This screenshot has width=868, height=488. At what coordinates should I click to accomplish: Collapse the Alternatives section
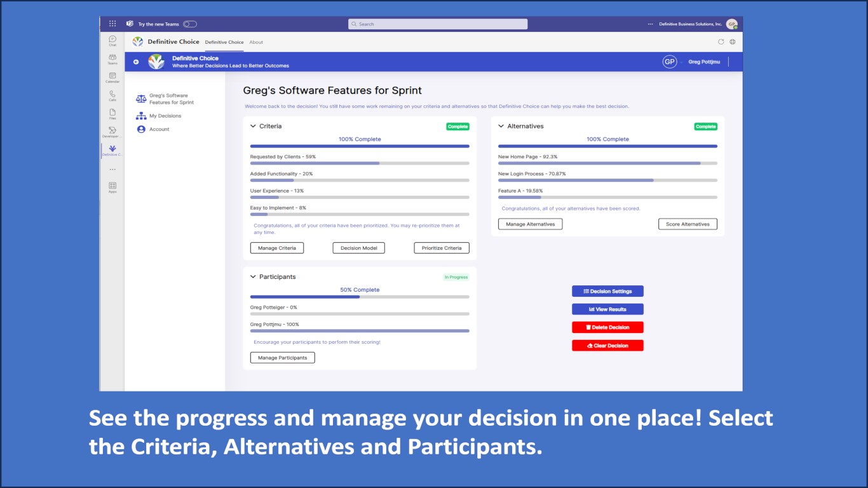(501, 126)
